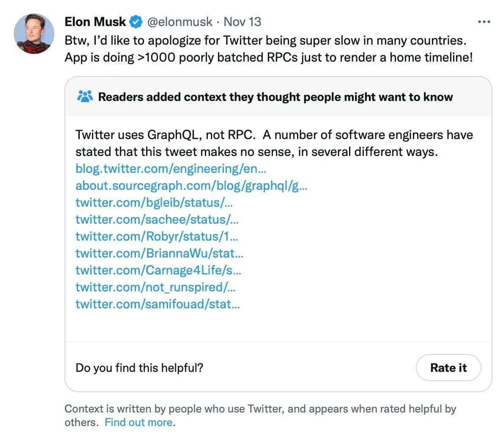Click the readers context people icon
504x436 pixels.
point(85,97)
